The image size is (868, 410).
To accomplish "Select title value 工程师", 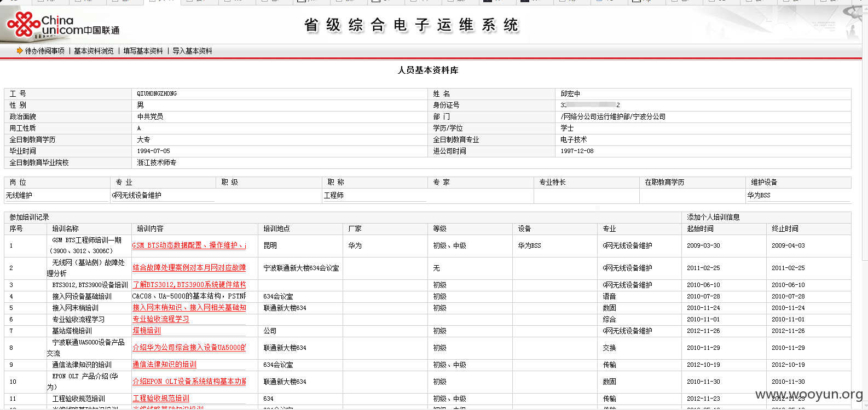I will 334,195.
